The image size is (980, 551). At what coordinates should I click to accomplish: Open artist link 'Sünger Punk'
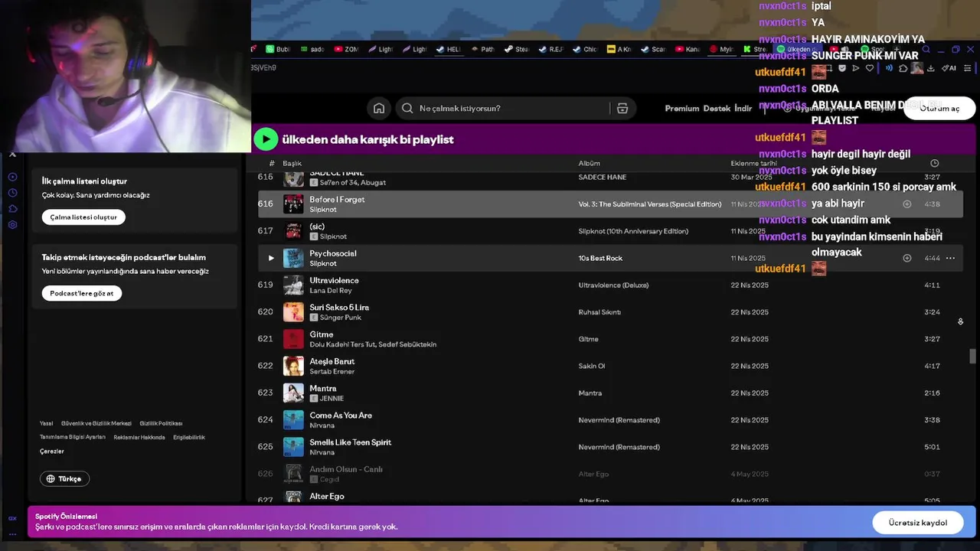point(341,318)
